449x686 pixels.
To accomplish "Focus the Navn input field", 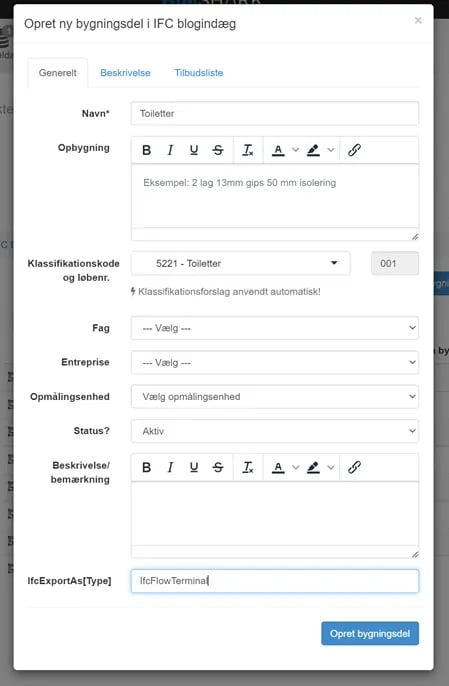I will pos(275,113).
